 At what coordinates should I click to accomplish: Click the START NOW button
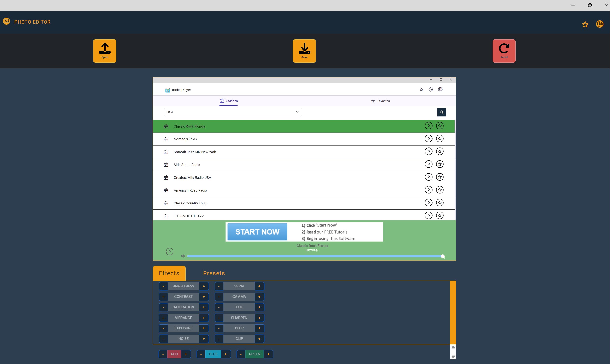coord(257,231)
